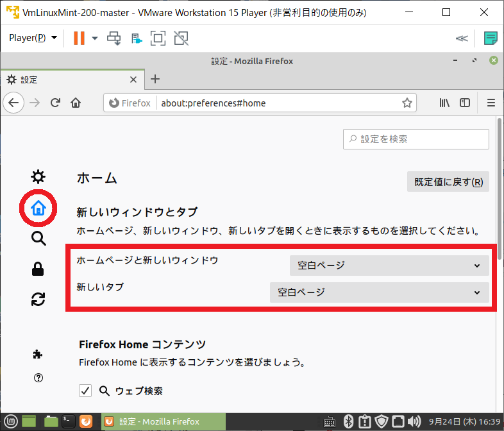Viewport: 504px width, 431px height.
Task: Click the settings page vertical scrollbar
Action: (x=499, y=189)
